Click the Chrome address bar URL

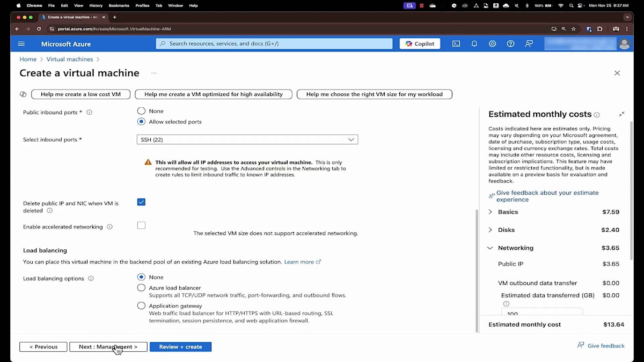coord(114,29)
